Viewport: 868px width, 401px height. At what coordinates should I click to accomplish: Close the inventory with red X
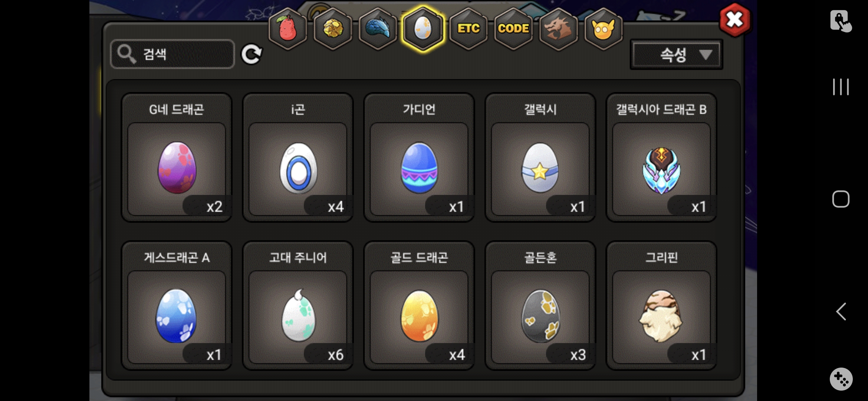click(x=734, y=20)
